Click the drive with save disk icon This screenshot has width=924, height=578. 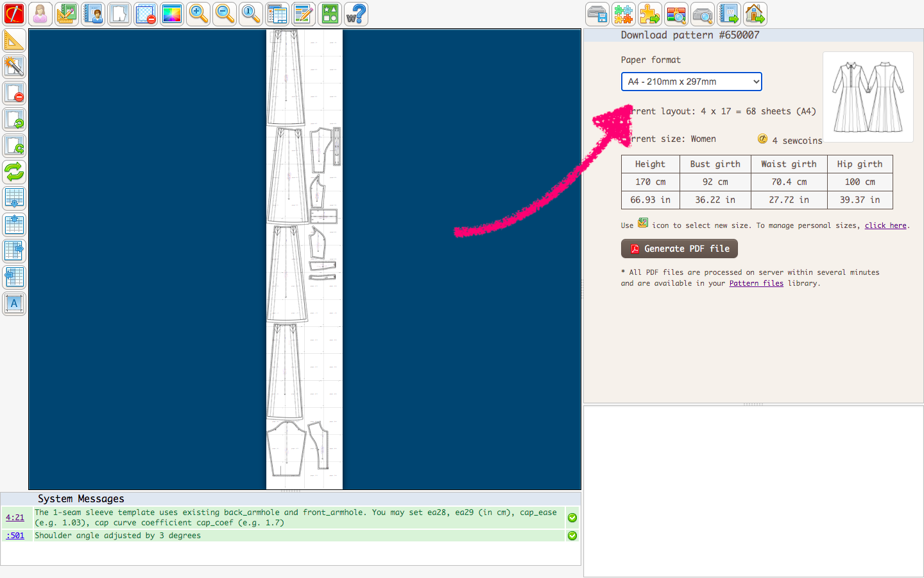point(597,13)
